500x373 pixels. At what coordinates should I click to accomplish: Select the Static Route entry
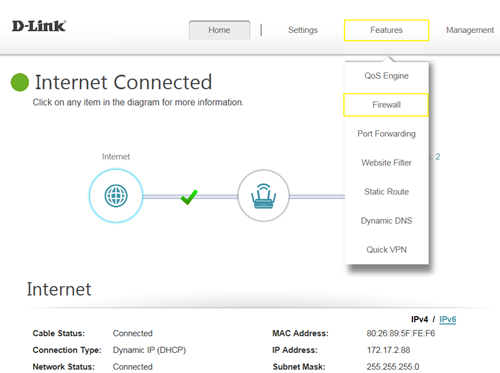[386, 192]
